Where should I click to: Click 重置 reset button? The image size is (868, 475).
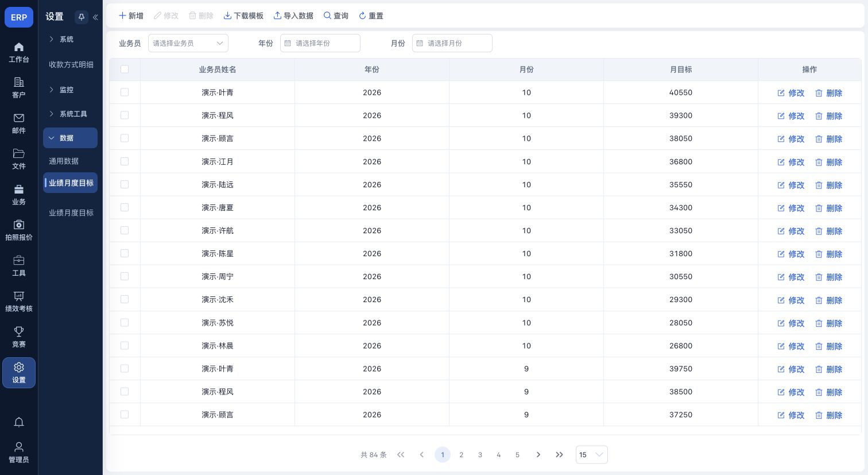[x=371, y=16]
